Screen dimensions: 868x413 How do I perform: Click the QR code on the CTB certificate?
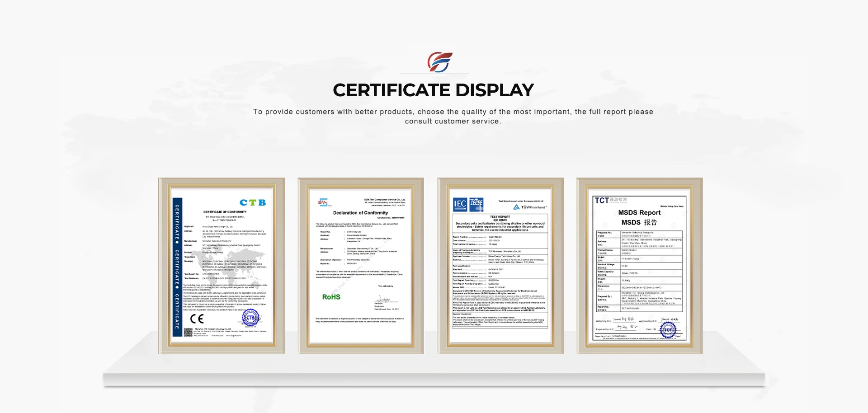[187, 331]
